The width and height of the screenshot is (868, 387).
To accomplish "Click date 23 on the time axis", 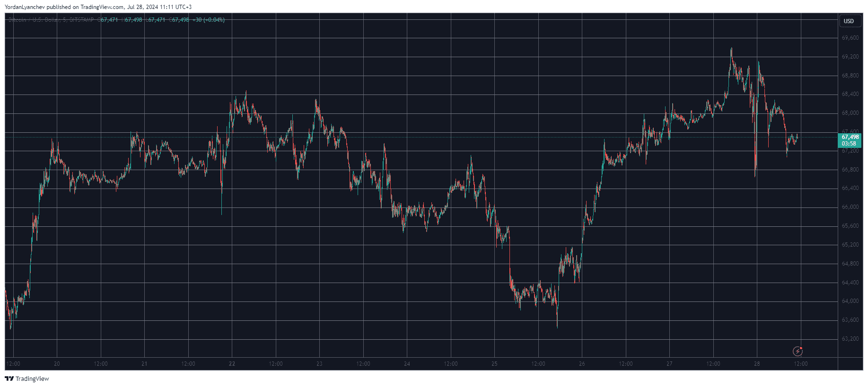I will coord(319,364).
